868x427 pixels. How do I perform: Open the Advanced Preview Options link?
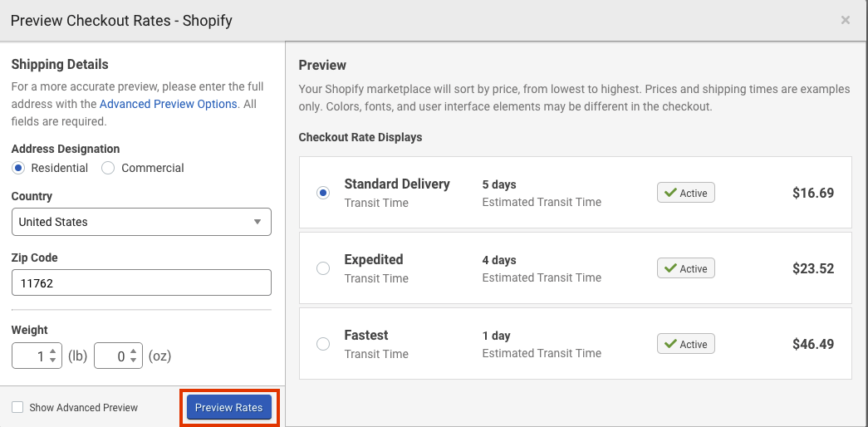coord(168,104)
